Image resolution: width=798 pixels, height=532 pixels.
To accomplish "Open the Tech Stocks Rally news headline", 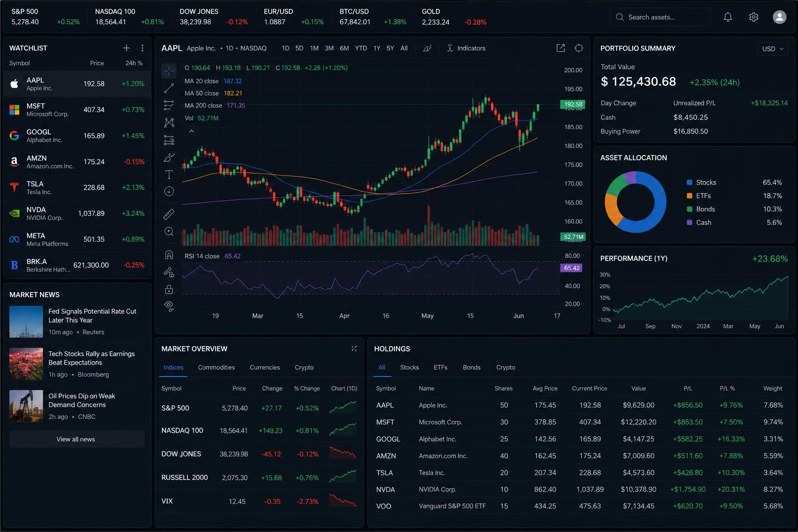I will point(91,358).
